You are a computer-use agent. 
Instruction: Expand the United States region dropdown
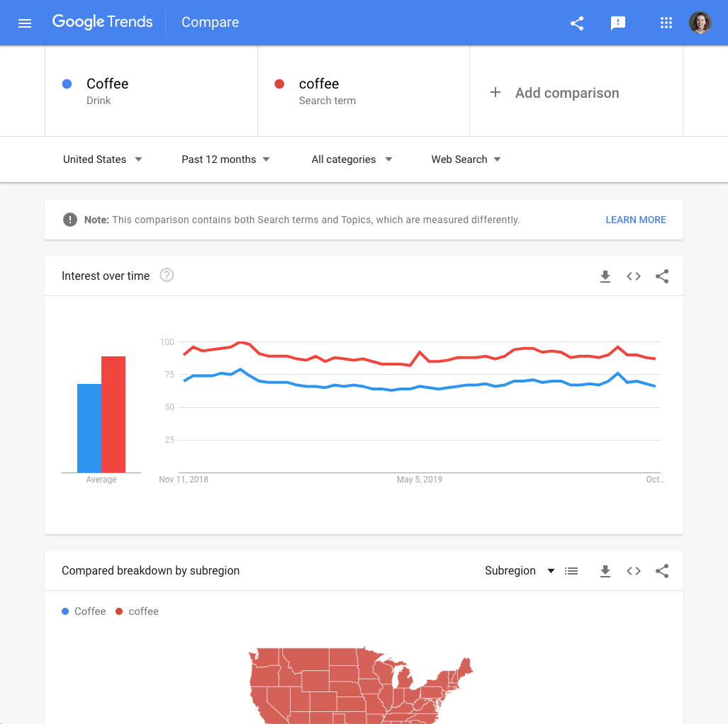103,159
